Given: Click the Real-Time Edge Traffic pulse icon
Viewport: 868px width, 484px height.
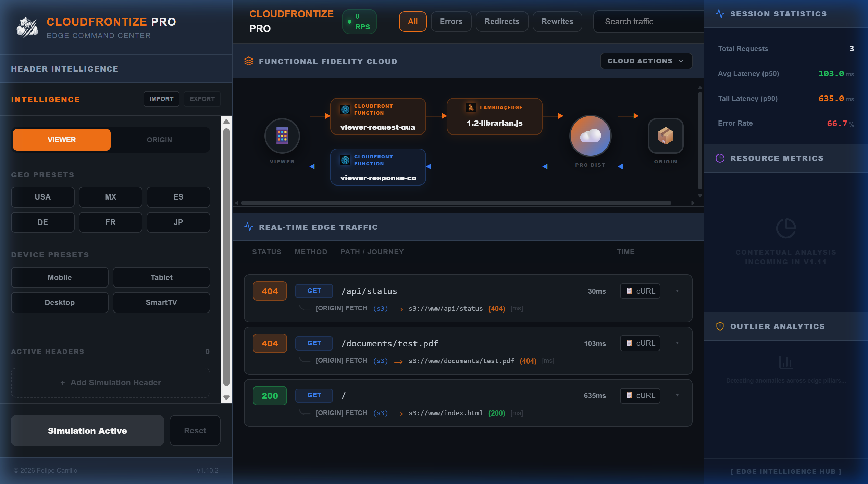Looking at the screenshot, I should coord(249,227).
